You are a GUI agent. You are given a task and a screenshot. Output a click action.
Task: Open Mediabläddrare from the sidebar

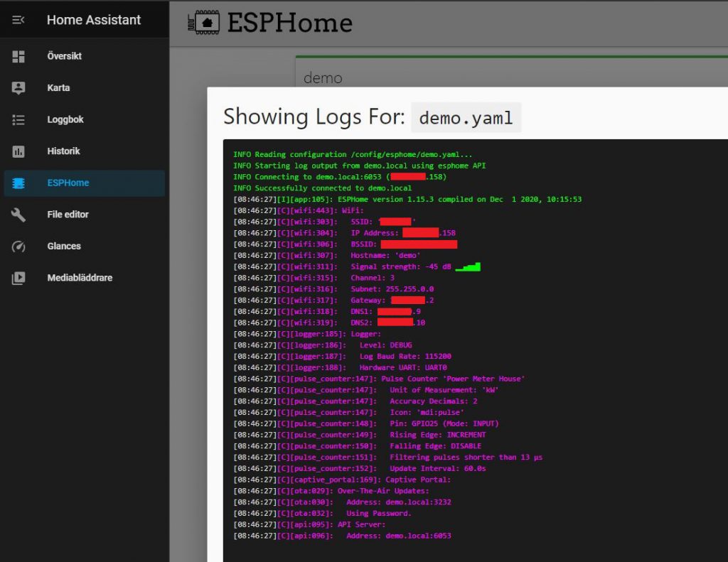(x=85, y=278)
